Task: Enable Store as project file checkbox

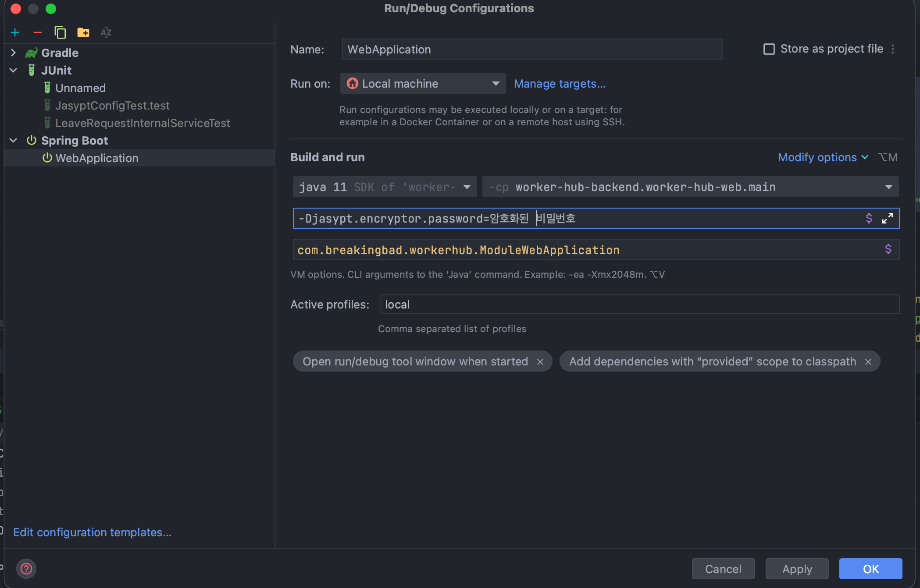Action: pos(769,49)
